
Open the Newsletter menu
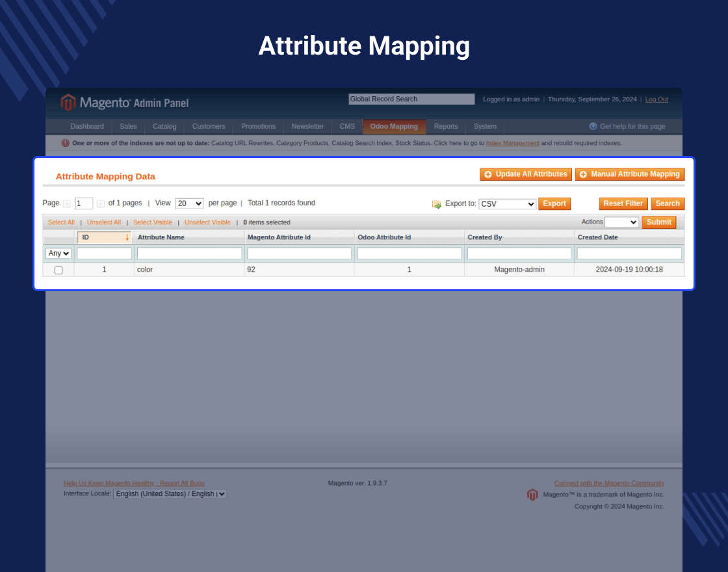(307, 126)
